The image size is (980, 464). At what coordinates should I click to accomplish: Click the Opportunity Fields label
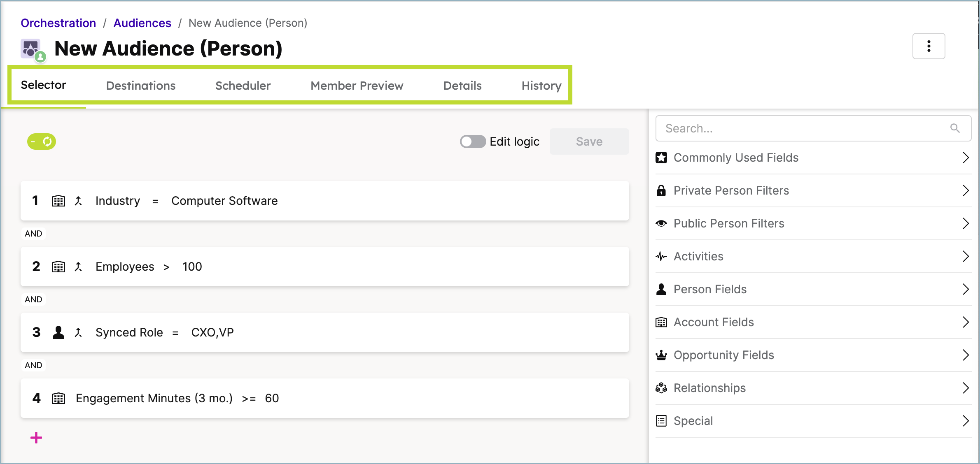(x=724, y=355)
